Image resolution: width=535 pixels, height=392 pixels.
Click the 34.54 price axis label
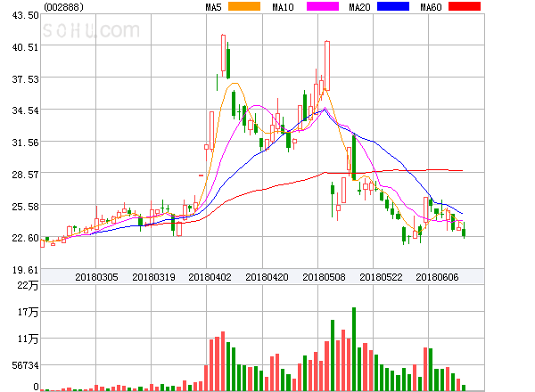(x=26, y=110)
